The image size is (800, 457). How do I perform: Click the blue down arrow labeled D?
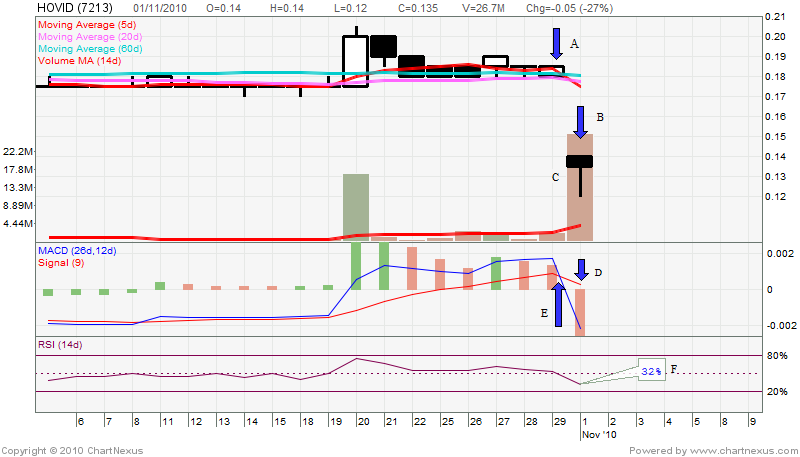[x=581, y=269]
